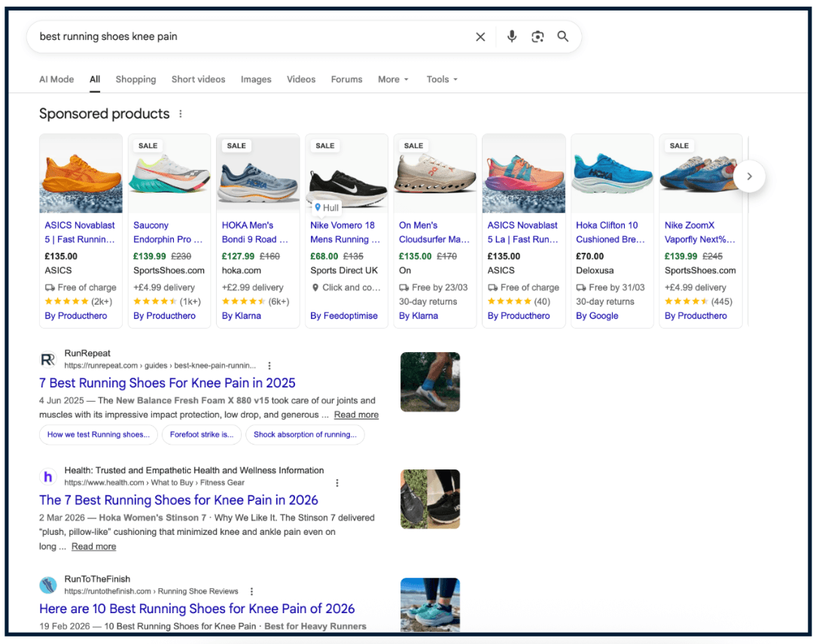
Task: Open the three-dot menu beside Sponsored products
Action: click(181, 114)
